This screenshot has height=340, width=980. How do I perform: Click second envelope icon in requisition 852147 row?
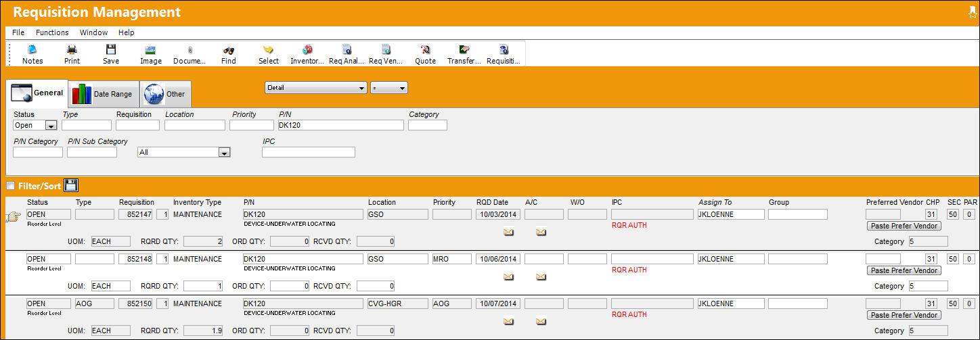coord(541,232)
